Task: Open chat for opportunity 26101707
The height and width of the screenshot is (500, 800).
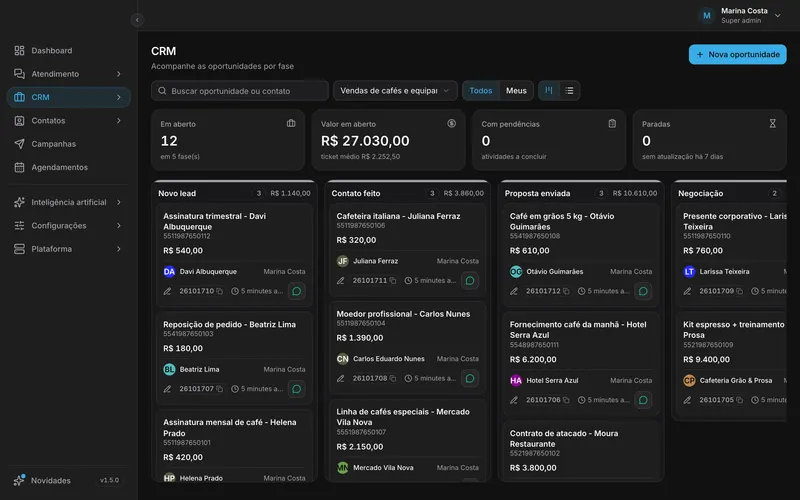Action: coord(296,389)
